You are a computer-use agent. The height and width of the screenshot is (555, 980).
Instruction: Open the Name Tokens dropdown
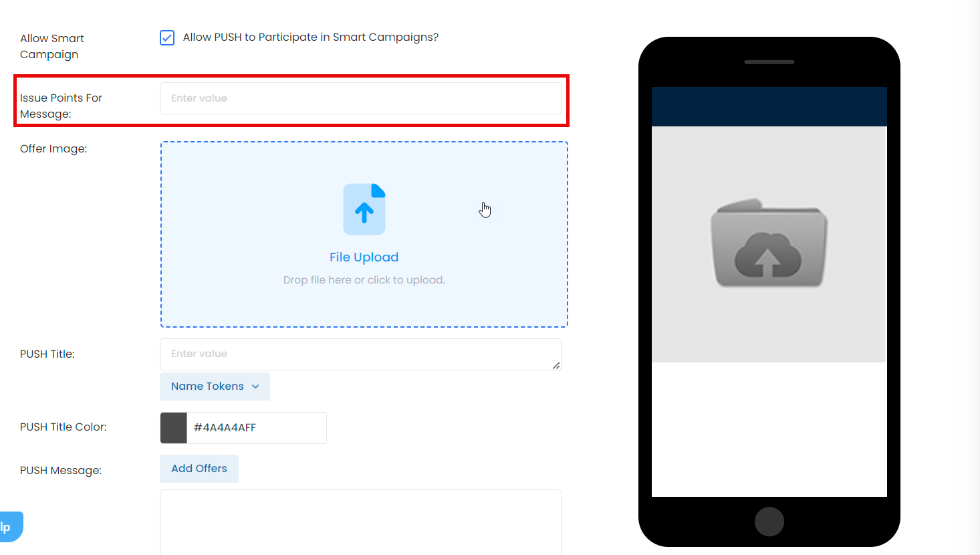215,386
